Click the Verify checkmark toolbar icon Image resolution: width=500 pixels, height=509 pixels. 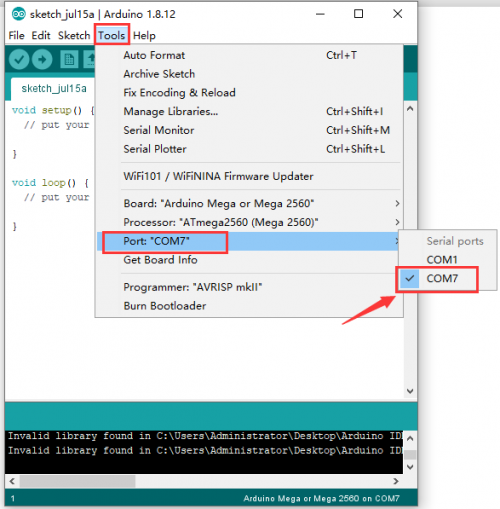click(19, 59)
